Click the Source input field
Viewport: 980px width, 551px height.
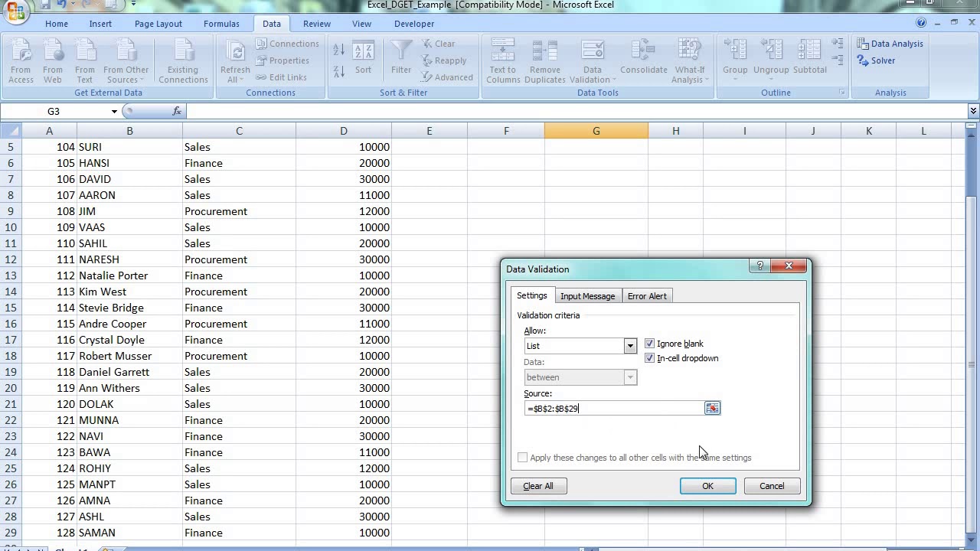pos(615,409)
